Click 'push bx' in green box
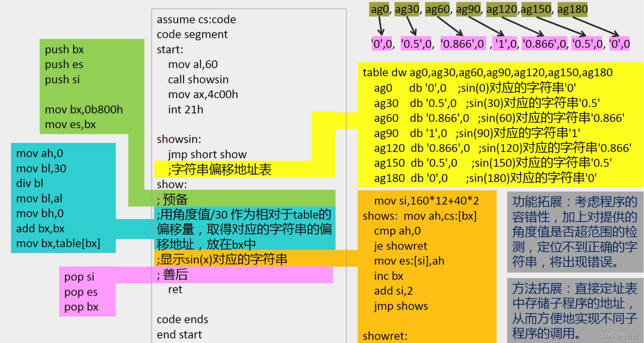This screenshot has height=343, width=644. click(x=64, y=50)
